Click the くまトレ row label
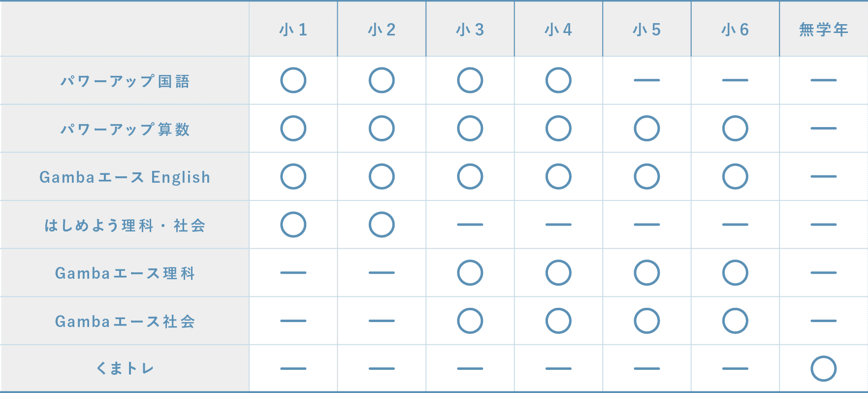The width and height of the screenshot is (868, 393). (x=125, y=368)
